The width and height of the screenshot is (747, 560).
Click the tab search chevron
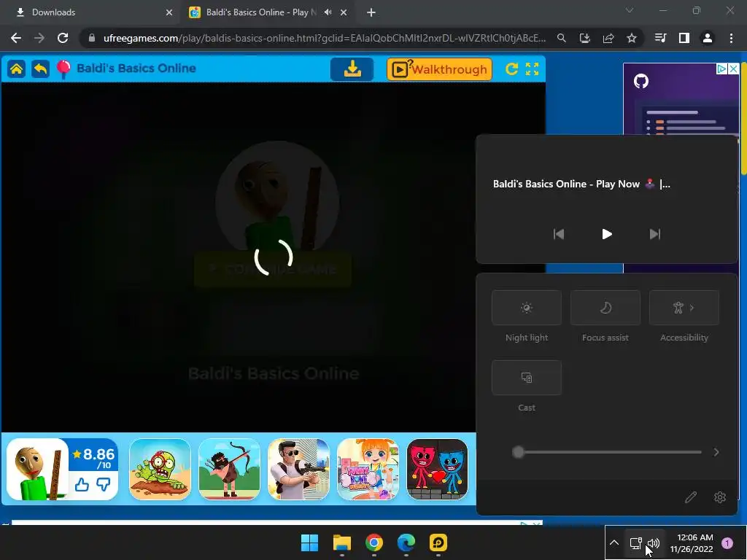(630, 10)
